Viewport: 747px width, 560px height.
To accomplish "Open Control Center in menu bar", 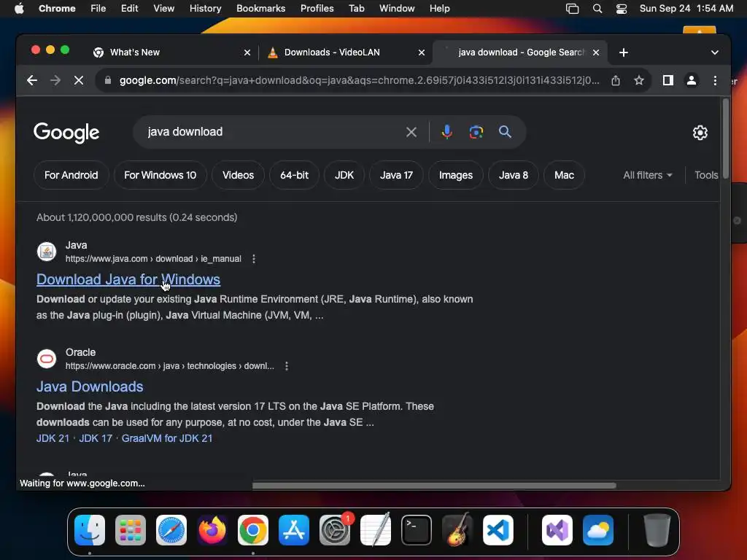I will click(622, 9).
